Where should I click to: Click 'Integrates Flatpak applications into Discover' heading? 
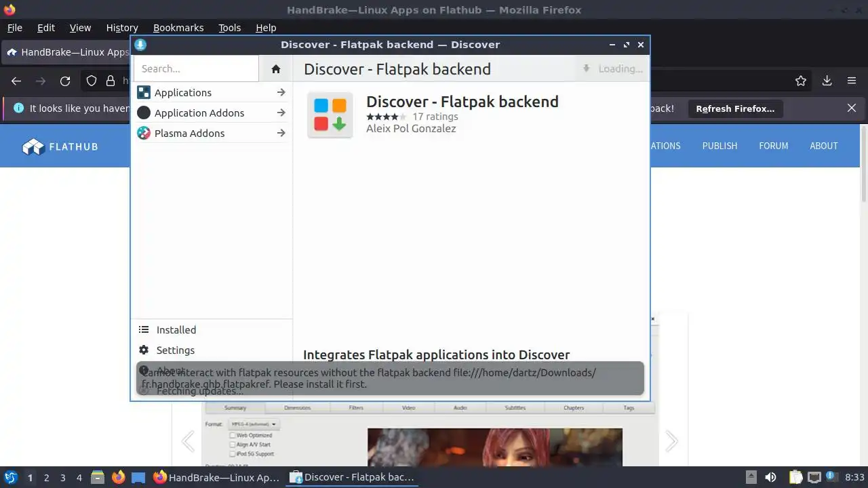(436, 354)
